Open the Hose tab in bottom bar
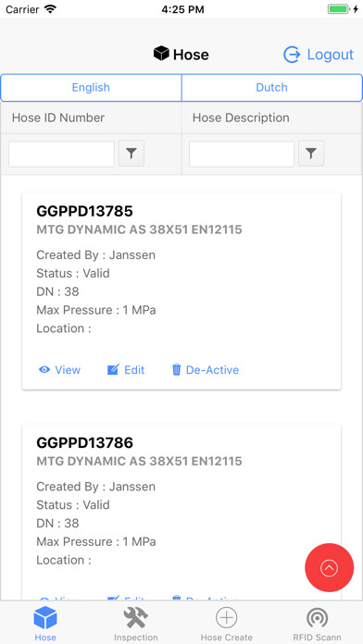This screenshot has height=644, width=363. 45,624
